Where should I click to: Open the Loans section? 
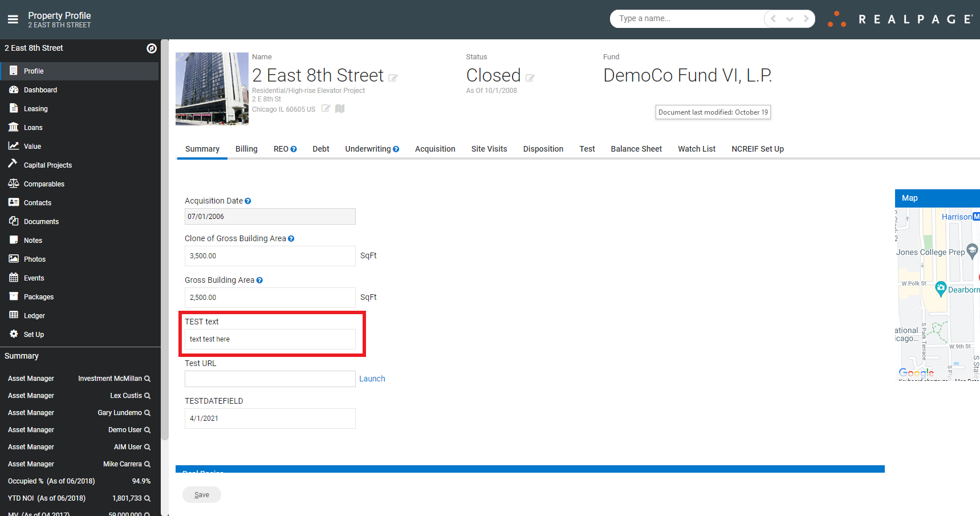pyautogui.click(x=32, y=127)
